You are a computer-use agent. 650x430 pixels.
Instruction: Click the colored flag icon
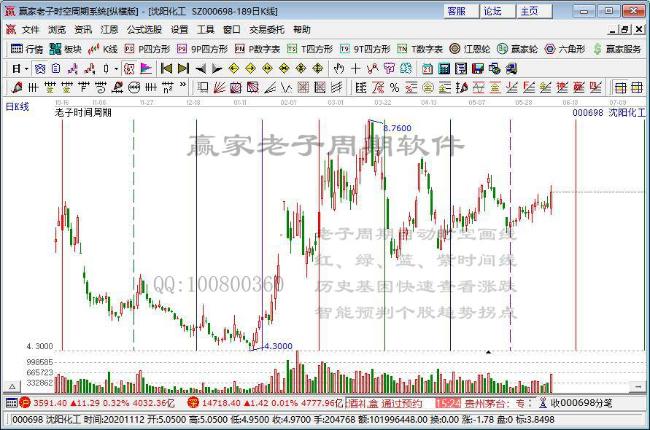click(x=146, y=69)
